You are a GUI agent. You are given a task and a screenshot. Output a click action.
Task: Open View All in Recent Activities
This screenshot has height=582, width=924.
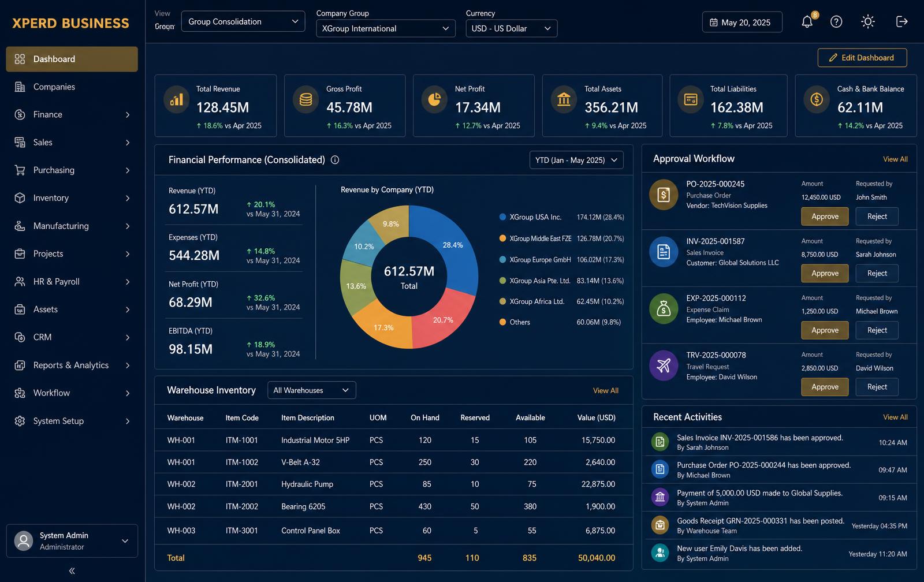(895, 417)
